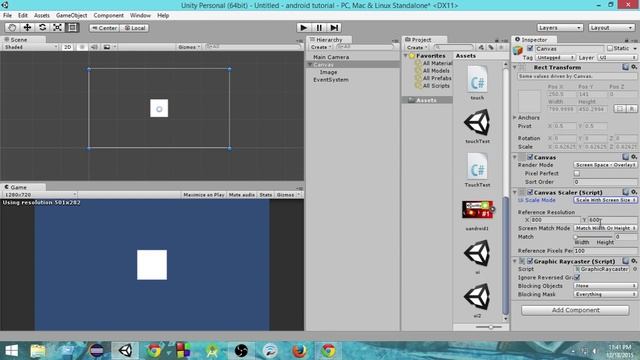640x360 pixels.
Task: Toggle Local handle rotation button
Action: coord(134,28)
